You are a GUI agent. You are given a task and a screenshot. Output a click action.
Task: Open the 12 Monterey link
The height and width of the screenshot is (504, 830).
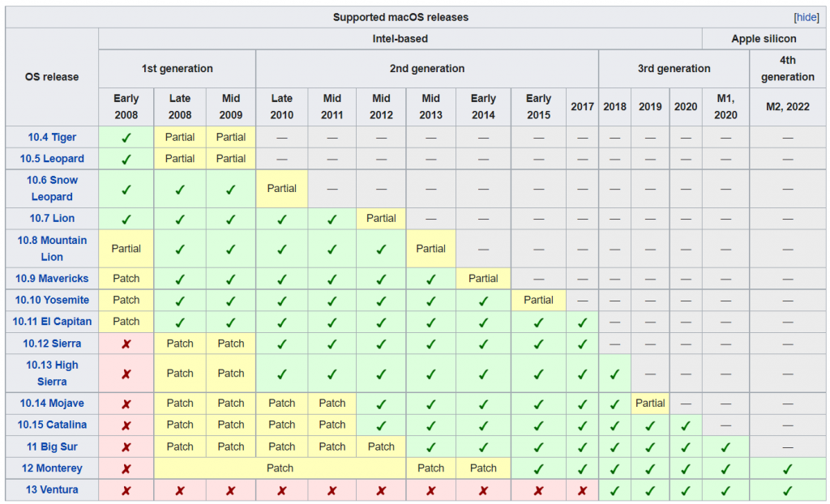click(x=52, y=468)
